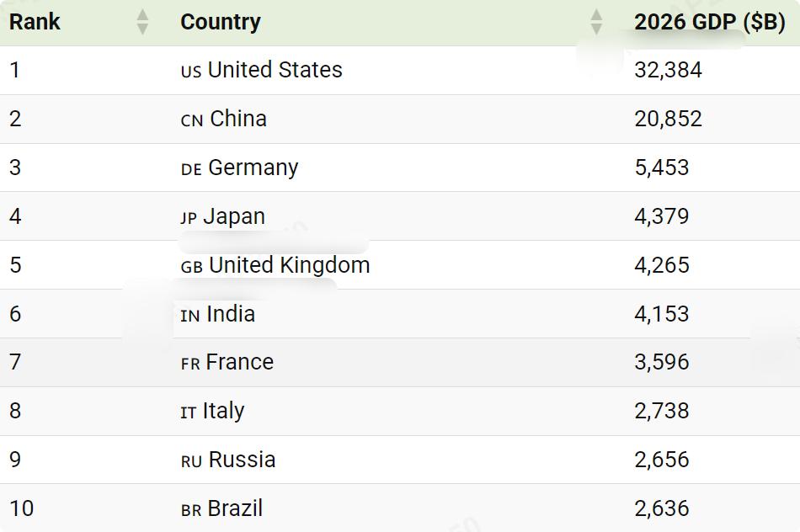Viewport: 800px width, 532px height.
Task: Select the Brazil country name
Action: tap(235, 508)
